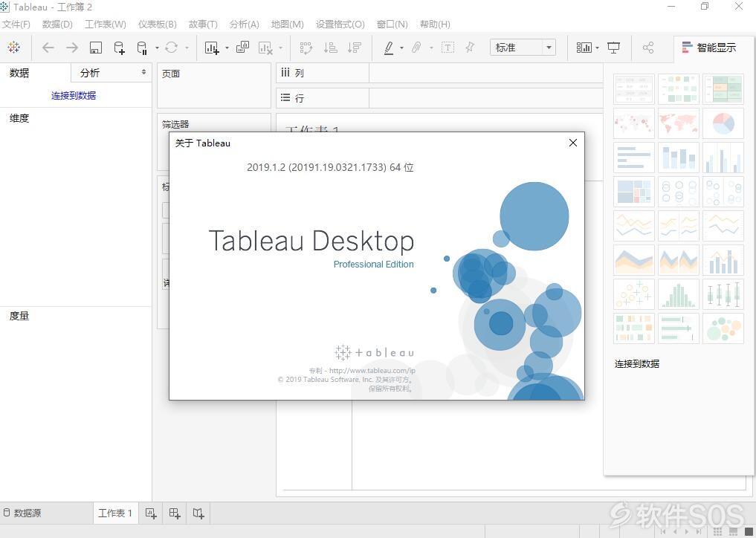Sort ascending using the toolbar icon
Viewport: 756px width, 538px height.
pos(330,48)
